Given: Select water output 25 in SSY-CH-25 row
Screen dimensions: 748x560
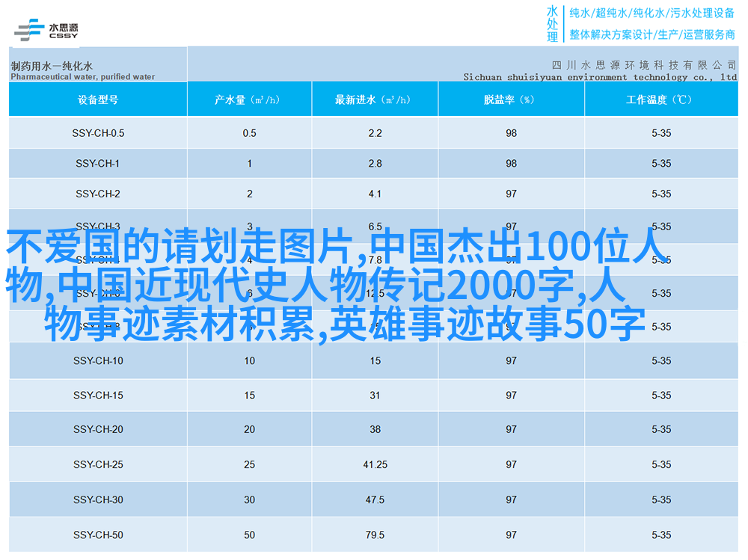Looking at the screenshot, I should (x=250, y=464).
